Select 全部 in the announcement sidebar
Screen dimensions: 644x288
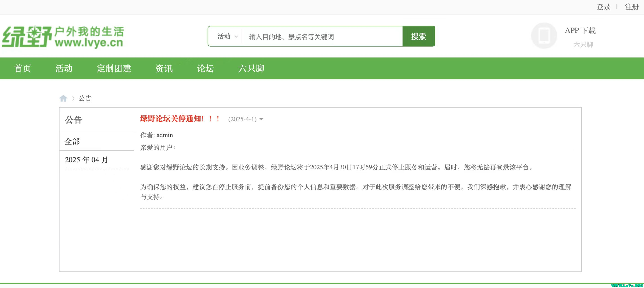(x=72, y=142)
